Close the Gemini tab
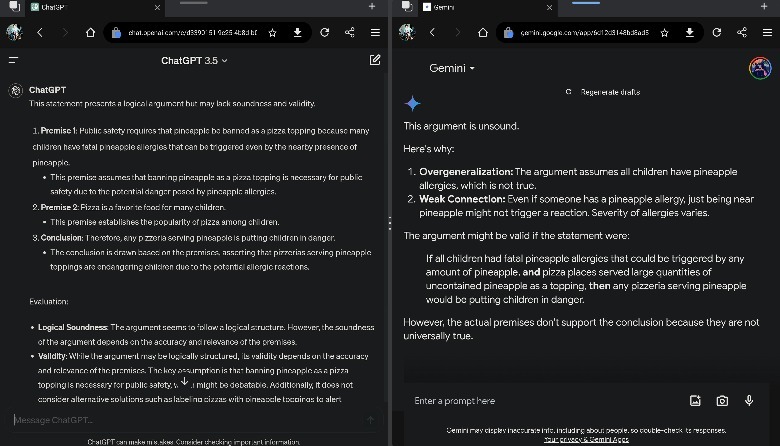780x446 pixels. 549,7
